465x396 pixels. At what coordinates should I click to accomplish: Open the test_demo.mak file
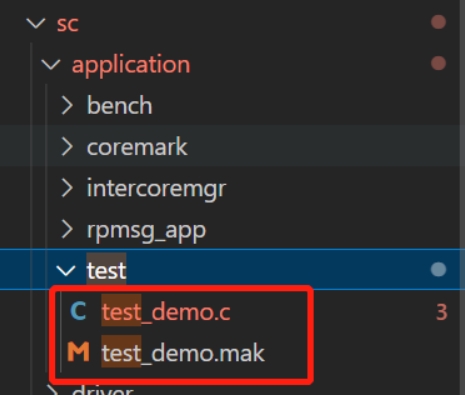click(183, 353)
